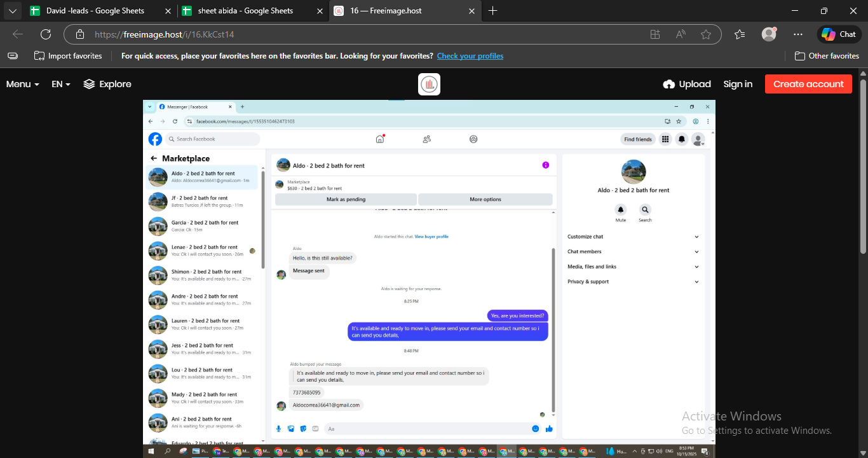Close the David -leads Google Sheets tab
Viewport: 868px width, 458px height.
tap(168, 11)
